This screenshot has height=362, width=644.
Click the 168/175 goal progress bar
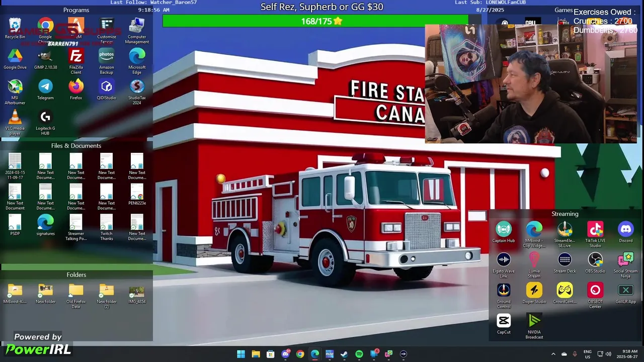pyautogui.click(x=322, y=21)
